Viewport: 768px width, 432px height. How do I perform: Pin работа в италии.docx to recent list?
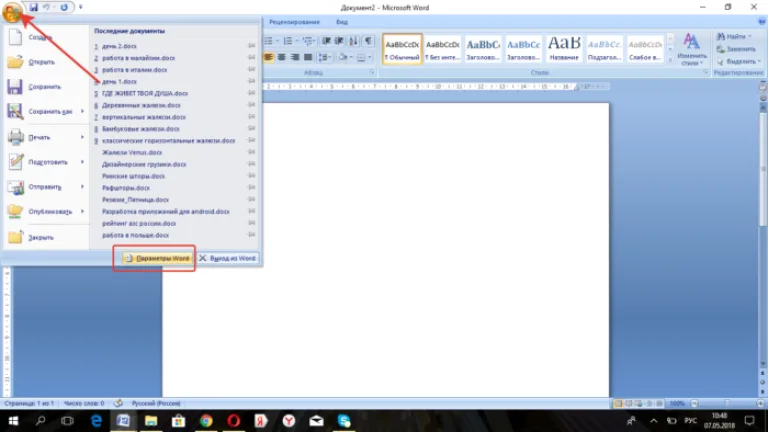tap(251, 69)
